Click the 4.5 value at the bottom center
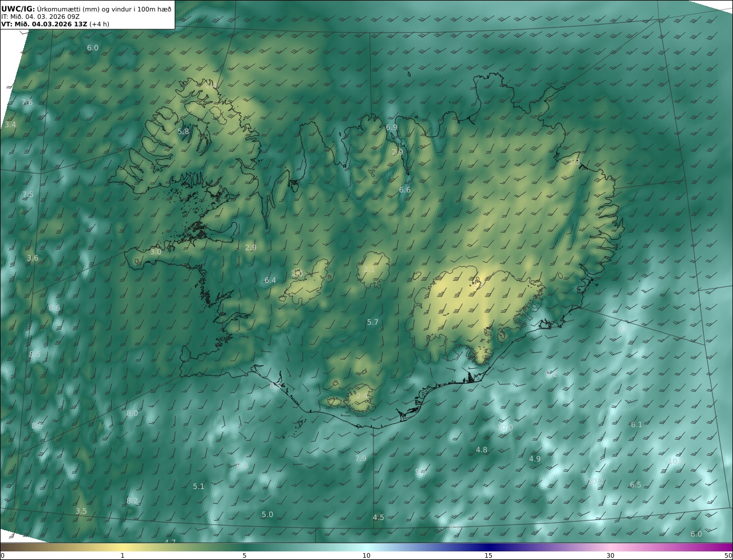Viewport: 733px width, 560px height. click(379, 517)
